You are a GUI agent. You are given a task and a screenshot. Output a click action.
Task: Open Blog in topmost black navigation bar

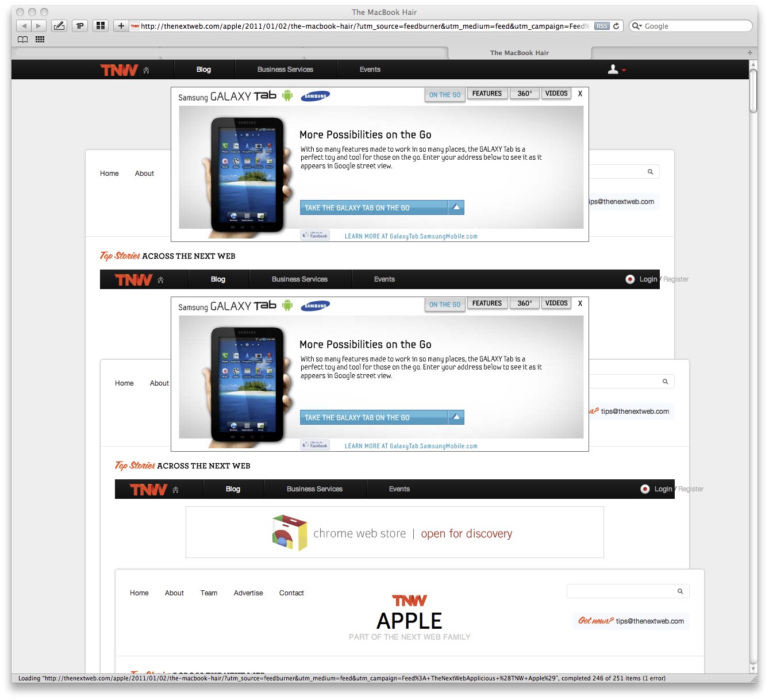(203, 70)
